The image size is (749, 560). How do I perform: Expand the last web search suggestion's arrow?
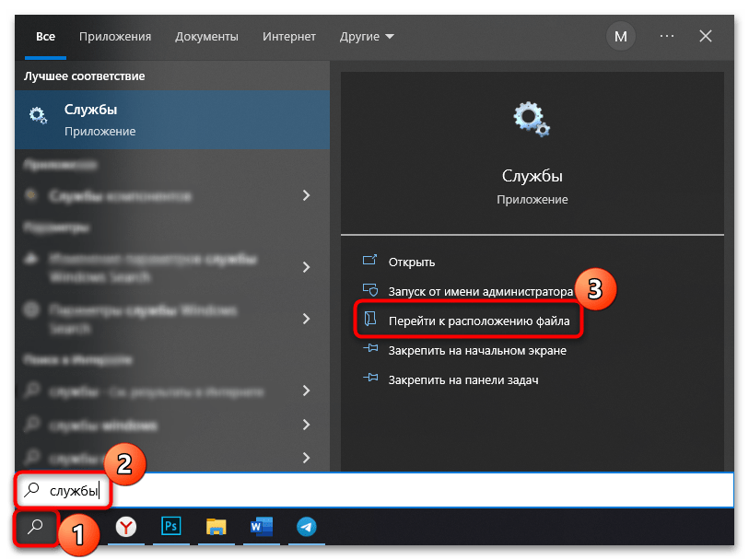coord(307,458)
